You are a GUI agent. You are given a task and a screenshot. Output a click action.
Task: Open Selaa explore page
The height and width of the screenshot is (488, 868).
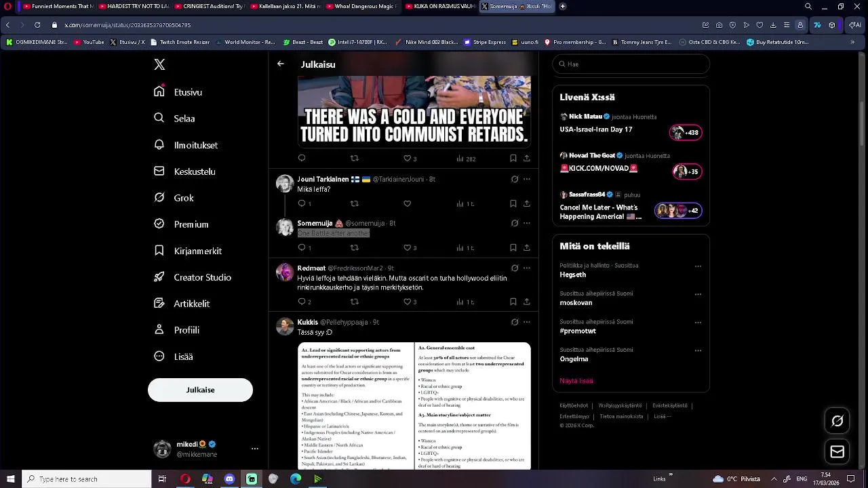coord(174,118)
